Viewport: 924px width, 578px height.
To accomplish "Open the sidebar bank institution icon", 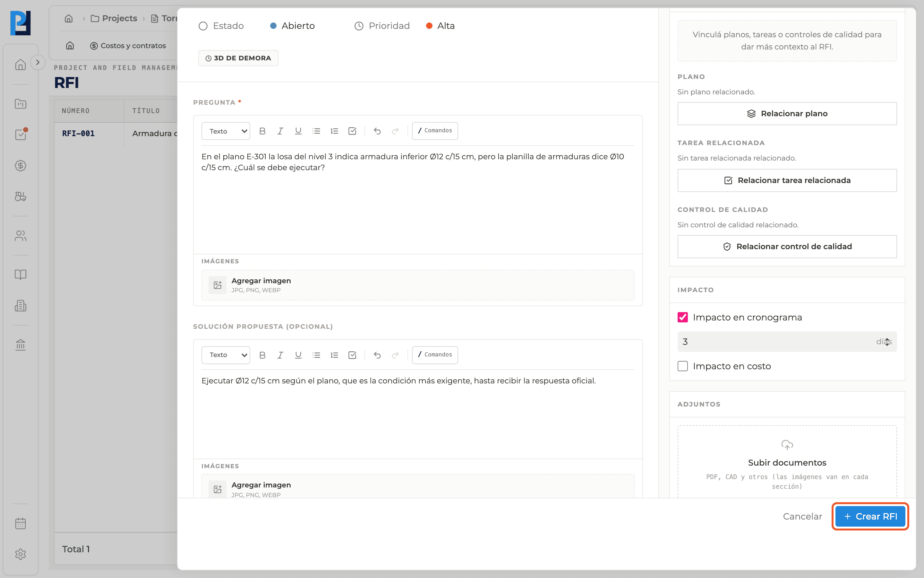I will click(x=21, y=345).
